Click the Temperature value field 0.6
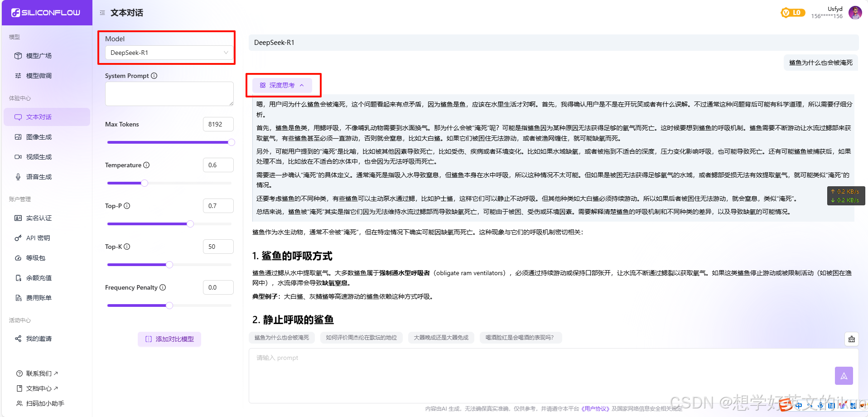868x417 pixels. click(218, 165)
